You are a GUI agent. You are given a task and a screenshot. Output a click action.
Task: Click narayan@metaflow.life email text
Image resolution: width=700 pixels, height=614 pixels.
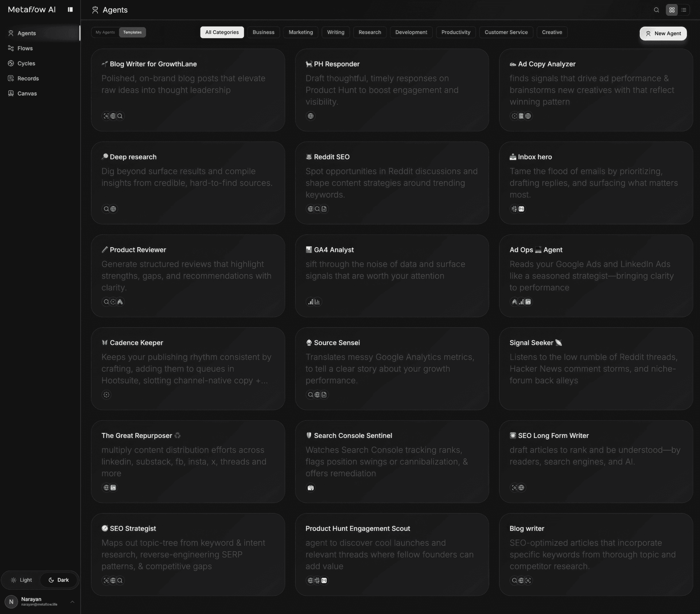[39, 605]
